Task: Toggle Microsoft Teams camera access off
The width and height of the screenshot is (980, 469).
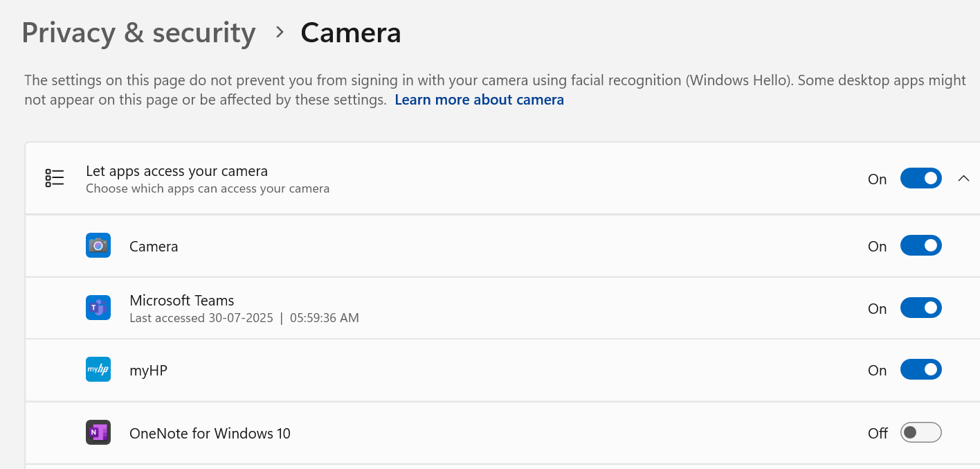Action: pyautogui.click(x=920, y=308)
